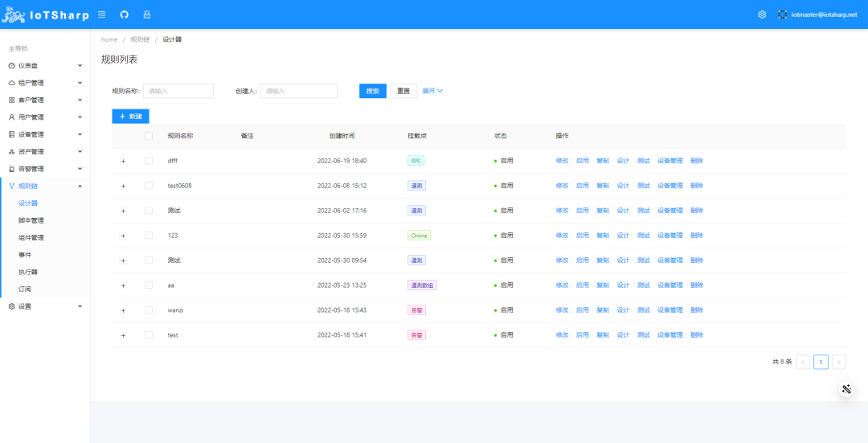Tick the checkbox for rule dfff
Image resolution: width=868 pixels, height=443 pixels.
(x=149, y=161)
